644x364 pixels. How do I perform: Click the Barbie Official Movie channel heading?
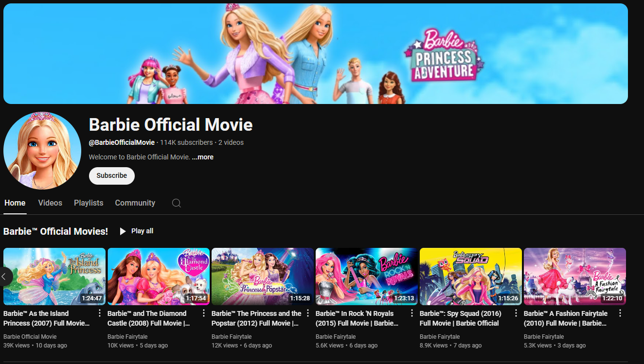(171, 125)
